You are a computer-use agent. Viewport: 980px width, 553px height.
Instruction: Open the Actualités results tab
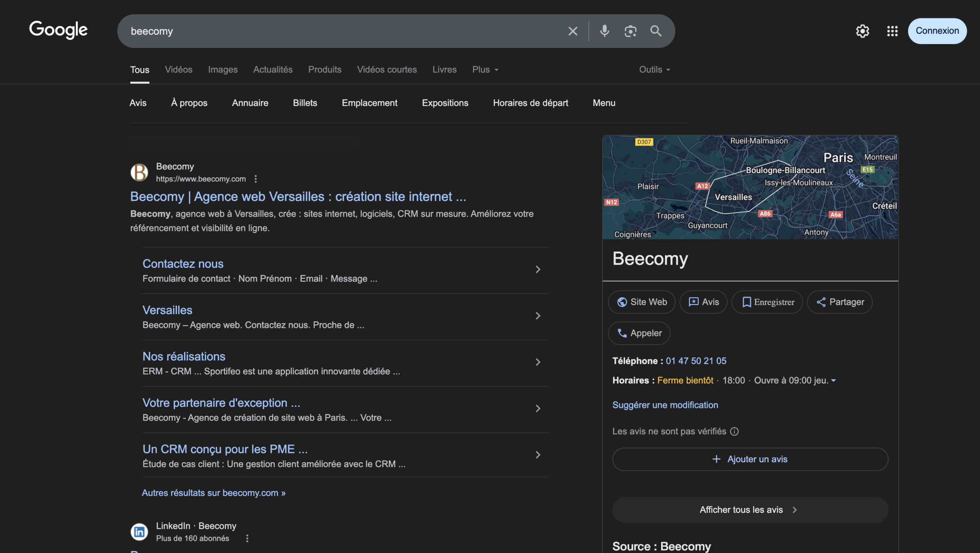(x=273, y=69)
